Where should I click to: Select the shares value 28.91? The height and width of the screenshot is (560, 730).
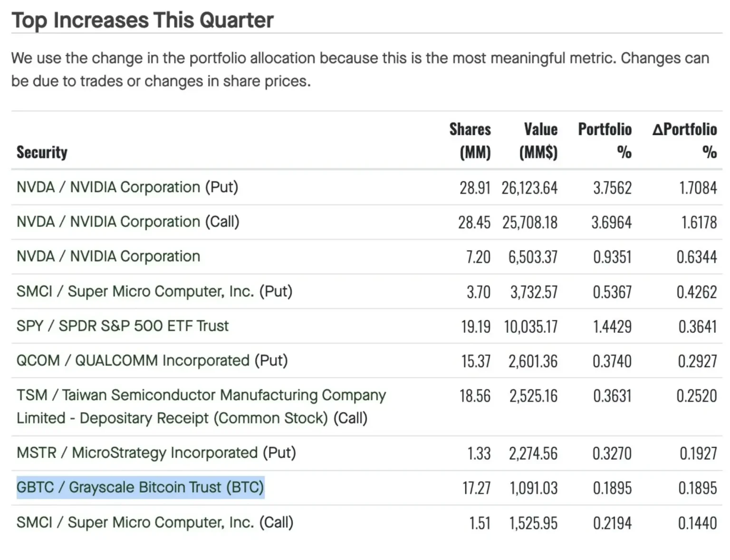tap(475, 188)
